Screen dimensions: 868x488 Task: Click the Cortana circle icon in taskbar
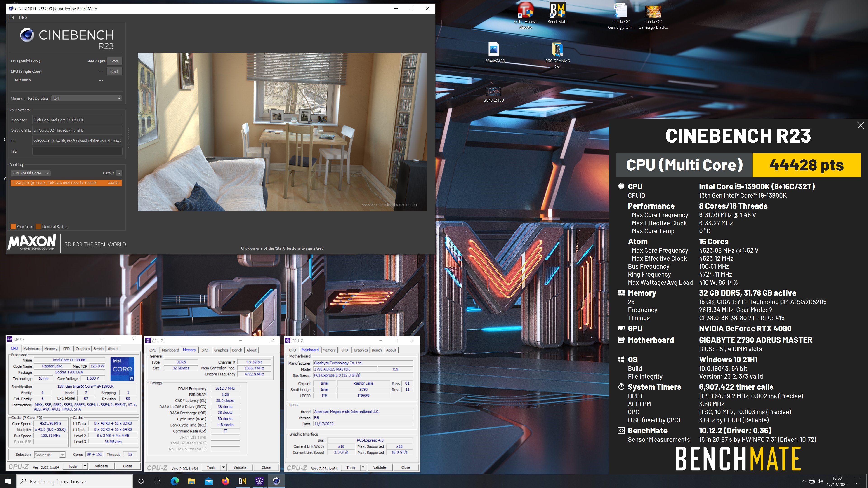141,481
